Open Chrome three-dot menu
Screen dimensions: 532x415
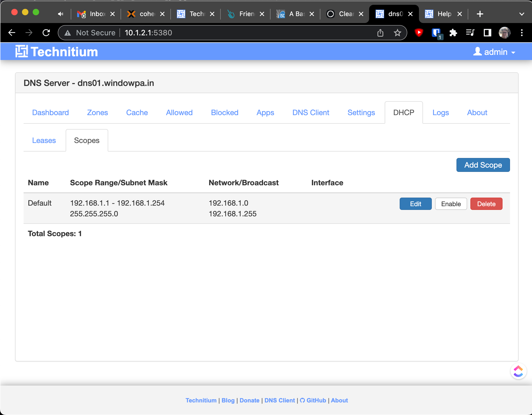point(522,33)
